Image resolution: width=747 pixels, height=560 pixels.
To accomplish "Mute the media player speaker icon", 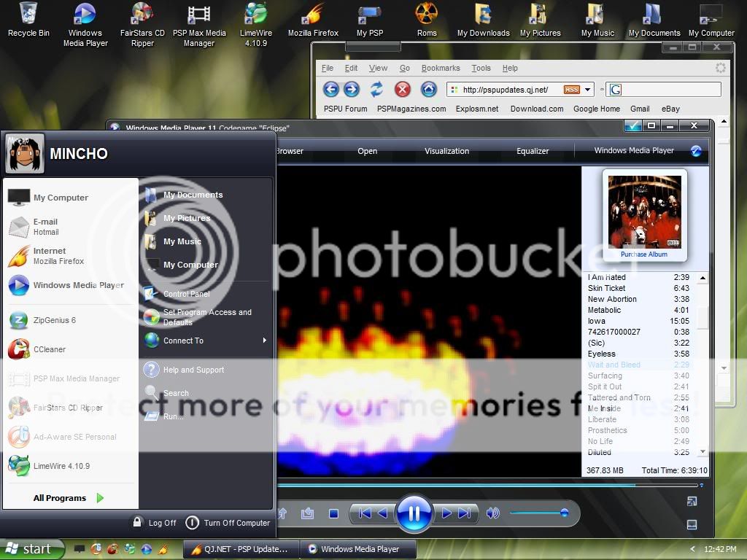I will [x=493, y=513].
